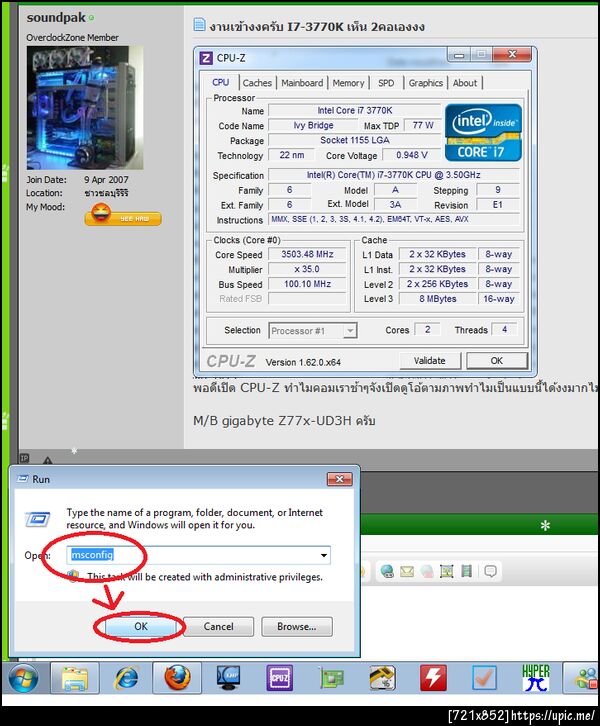The width and height of the screenshot is (600, 726).
Task: Open the Mainboard tab in CPU-Z
Action: coord(302,83)
